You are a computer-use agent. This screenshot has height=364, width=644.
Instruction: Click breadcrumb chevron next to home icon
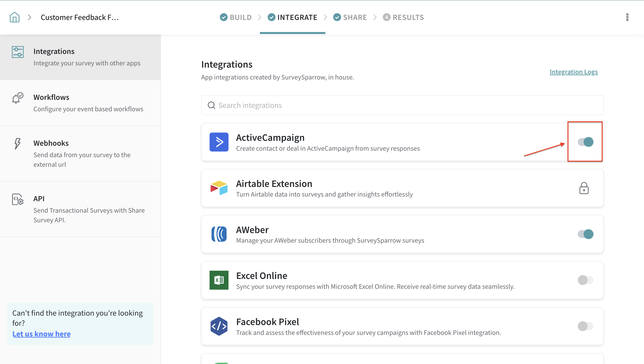coord(30,17)
